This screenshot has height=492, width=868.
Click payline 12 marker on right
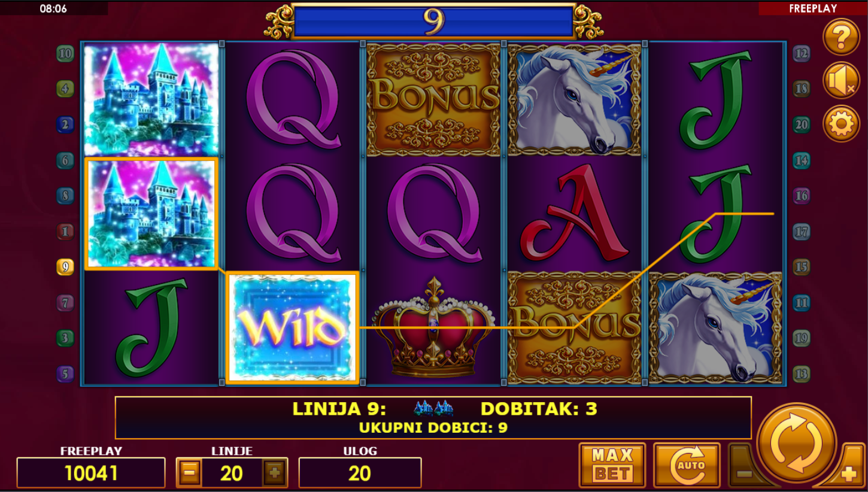coord(801,54)
